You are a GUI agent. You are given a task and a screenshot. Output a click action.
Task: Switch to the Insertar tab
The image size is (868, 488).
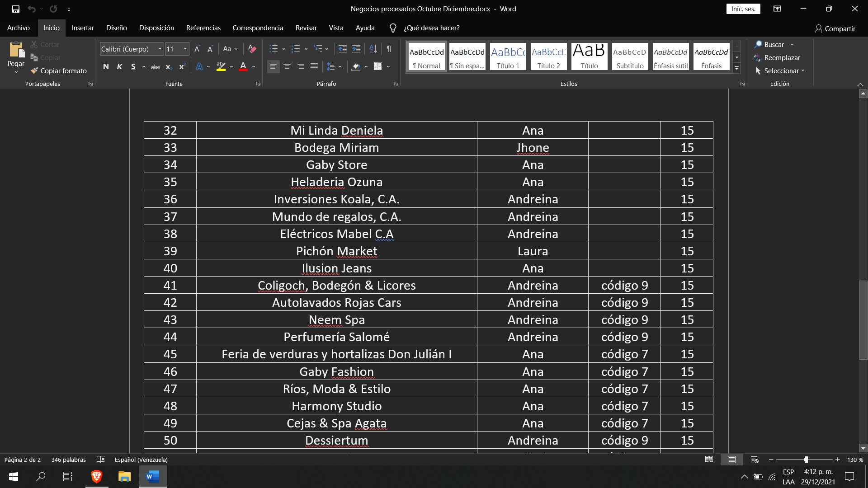click(83, 28)
